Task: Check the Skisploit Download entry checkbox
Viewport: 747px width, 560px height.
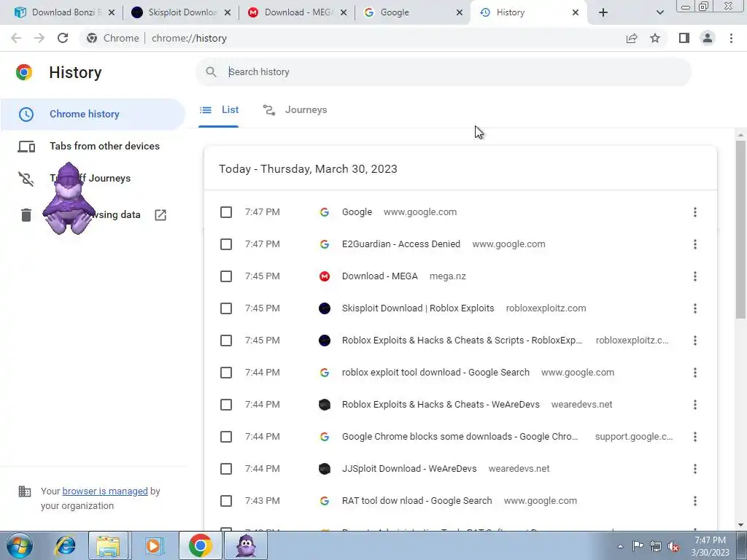Action: (226, 308)
